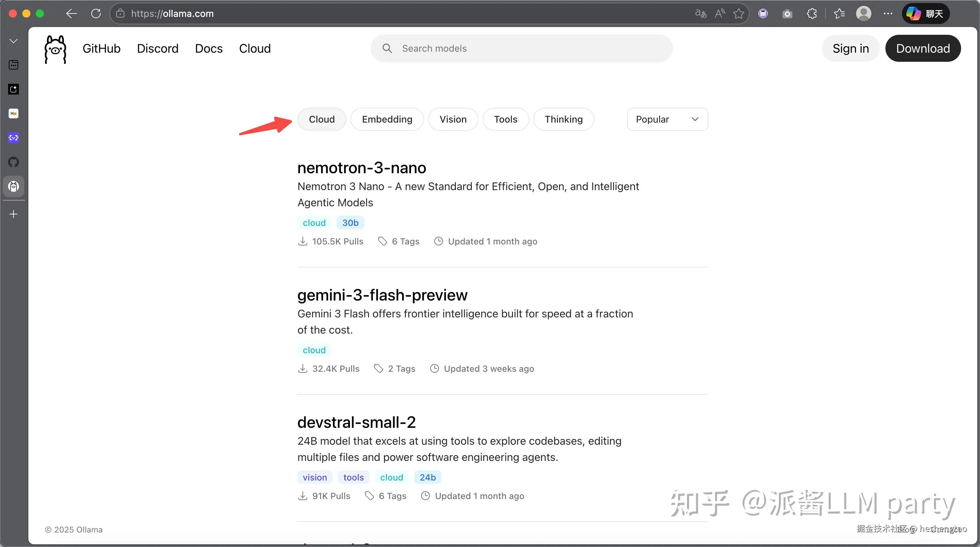The height and width of the screenshot is (547, 980).
Task: Toggle the Embedding filter chip
Action: 387,119
